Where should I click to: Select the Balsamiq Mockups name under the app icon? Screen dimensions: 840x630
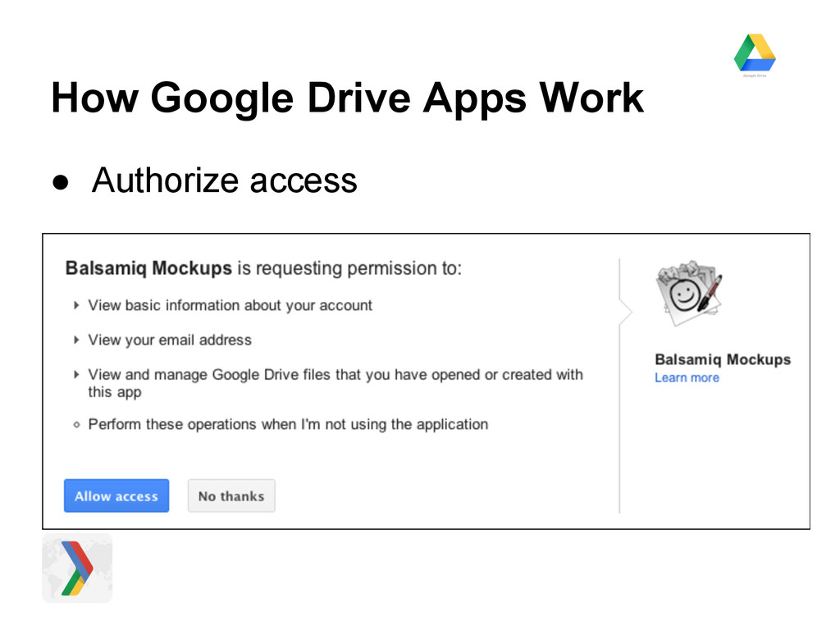[x=723, y=359]
